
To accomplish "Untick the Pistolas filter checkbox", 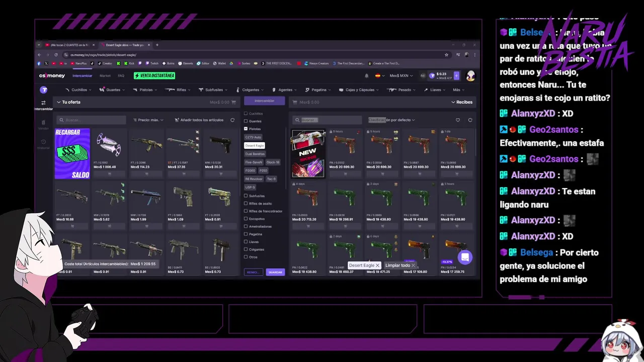I will tap(246, 129).
